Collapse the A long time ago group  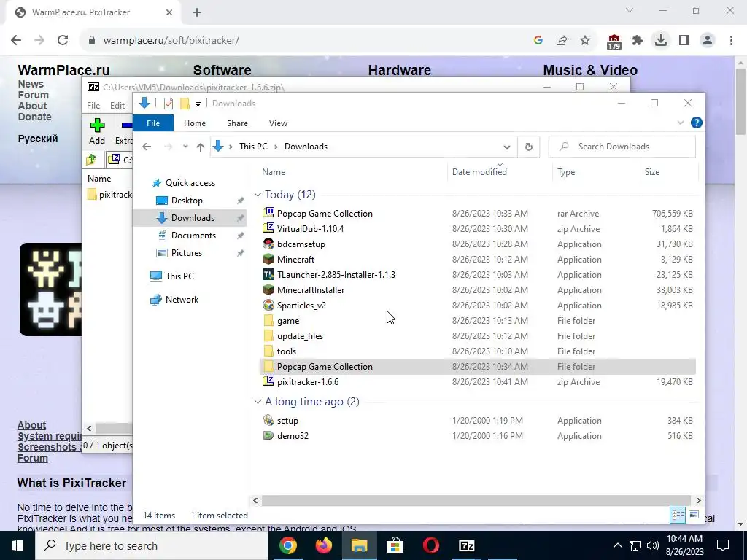[x=258, y=402]
